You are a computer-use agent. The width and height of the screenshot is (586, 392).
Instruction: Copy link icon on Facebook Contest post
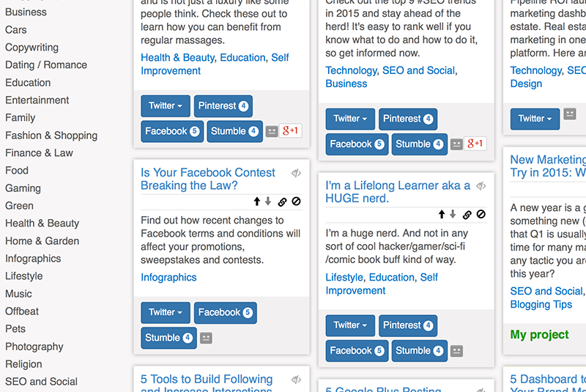point(282,201)
